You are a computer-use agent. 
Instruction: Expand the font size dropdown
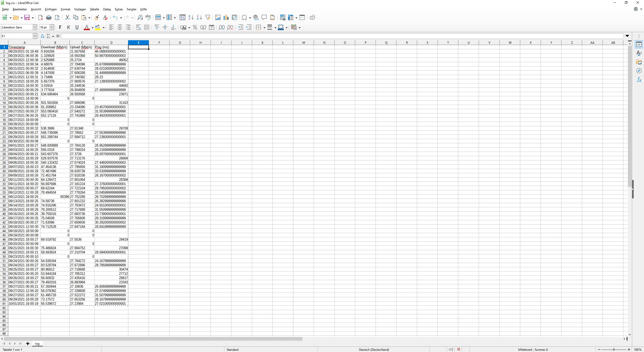52,27
